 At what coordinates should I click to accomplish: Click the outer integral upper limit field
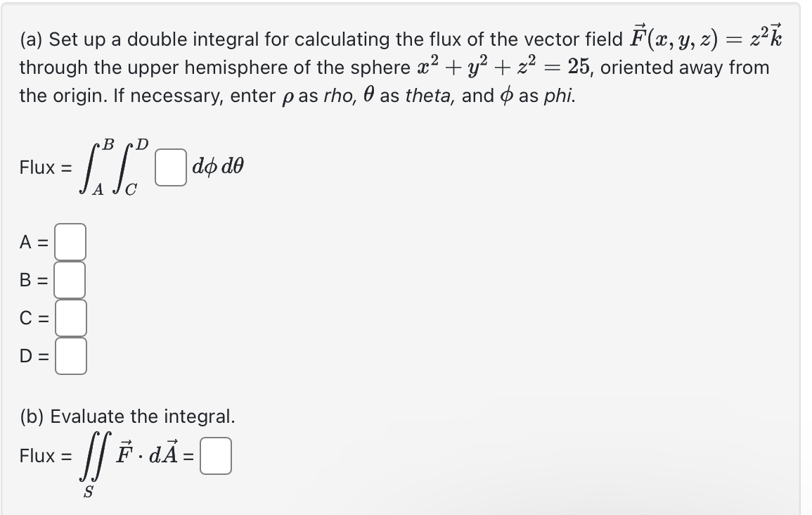(x=110, y=143)
